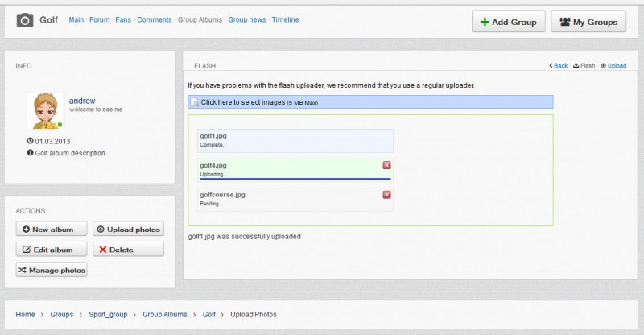This screenshot has height=335, width=644.
Task: Click the New album button
Action: [52, 230]
